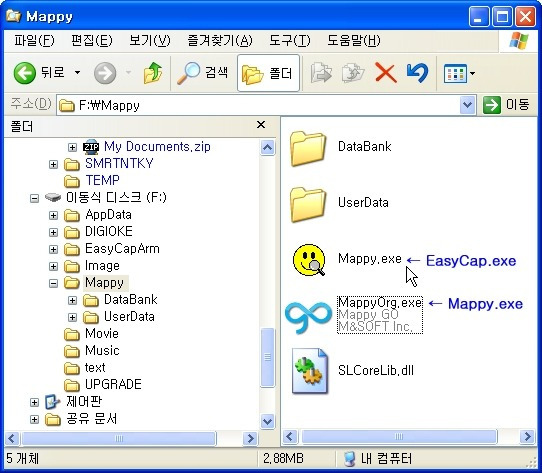The image size is (542, 473).
Task: Expand the DataBank node under Mappy
Action: point(72,300)
